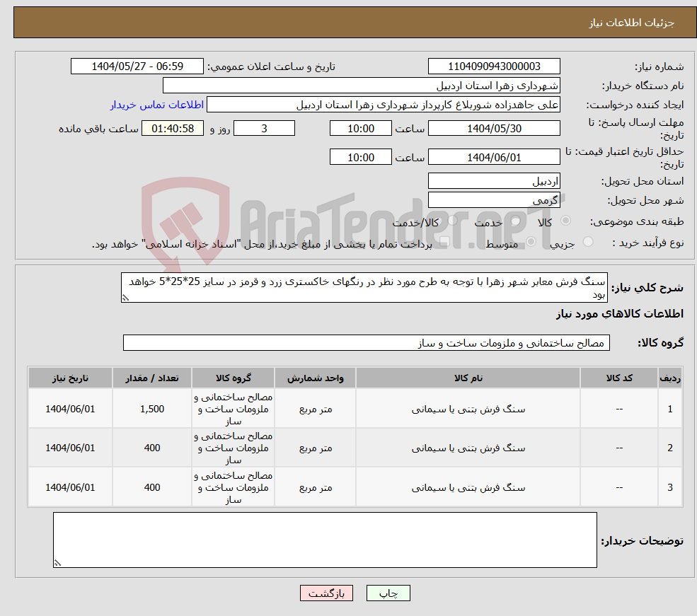Enable the treasury payment checkbox

[444, 241]
